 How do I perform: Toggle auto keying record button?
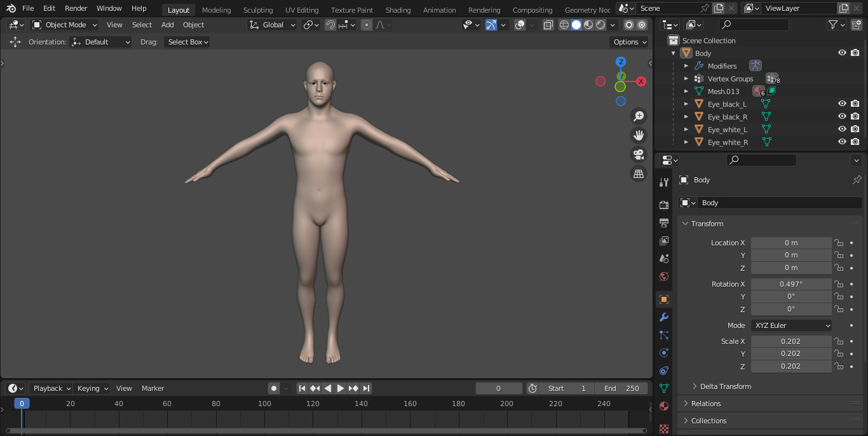tap(274, 388)
